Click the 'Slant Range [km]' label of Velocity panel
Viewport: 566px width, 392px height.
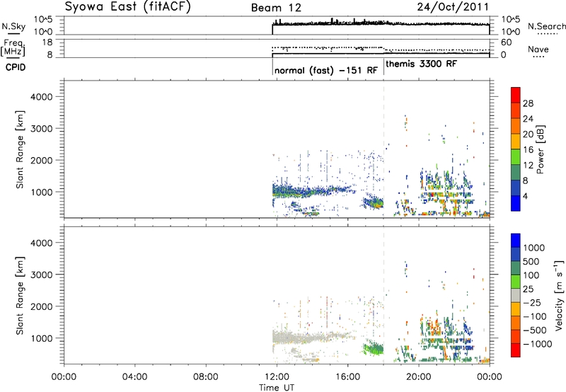(20, 296)
